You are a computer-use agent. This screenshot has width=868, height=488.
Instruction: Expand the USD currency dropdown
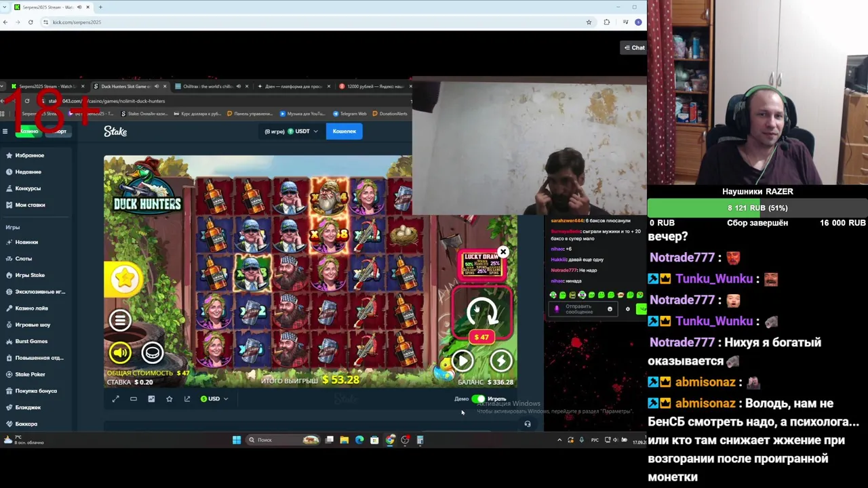tap(214, 399)
